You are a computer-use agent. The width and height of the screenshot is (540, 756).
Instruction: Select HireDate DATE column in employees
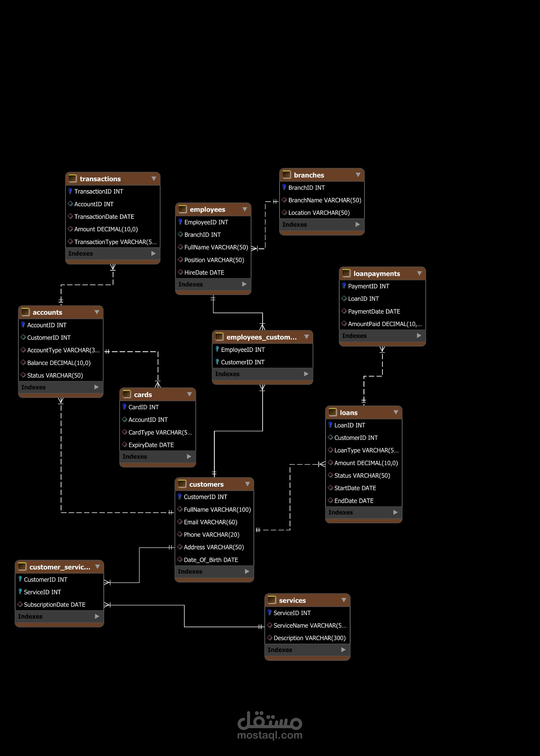(x=213, y=272)
